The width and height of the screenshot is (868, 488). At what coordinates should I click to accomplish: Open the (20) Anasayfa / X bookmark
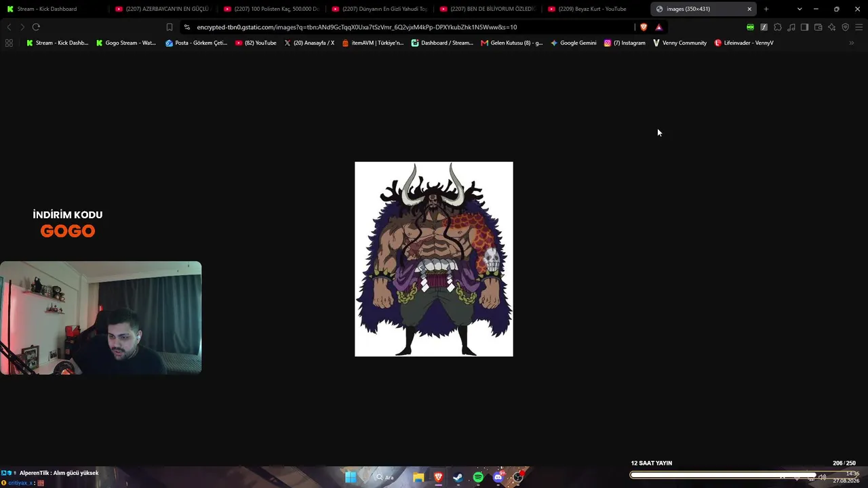click(309, 43)
